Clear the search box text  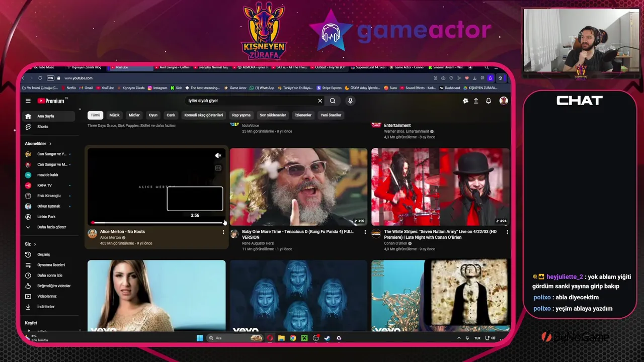[320, 101]
